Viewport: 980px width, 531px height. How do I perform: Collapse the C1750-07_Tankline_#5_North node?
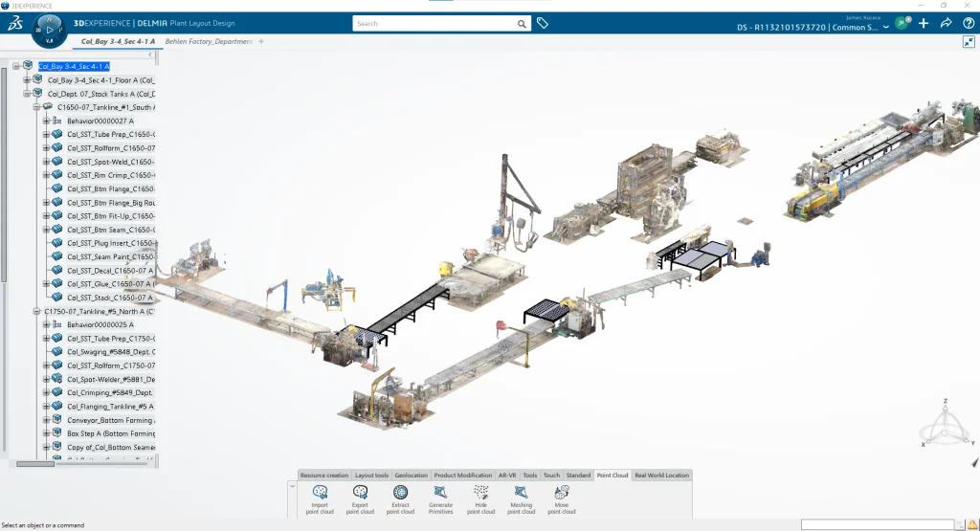(x=35, y=311)
